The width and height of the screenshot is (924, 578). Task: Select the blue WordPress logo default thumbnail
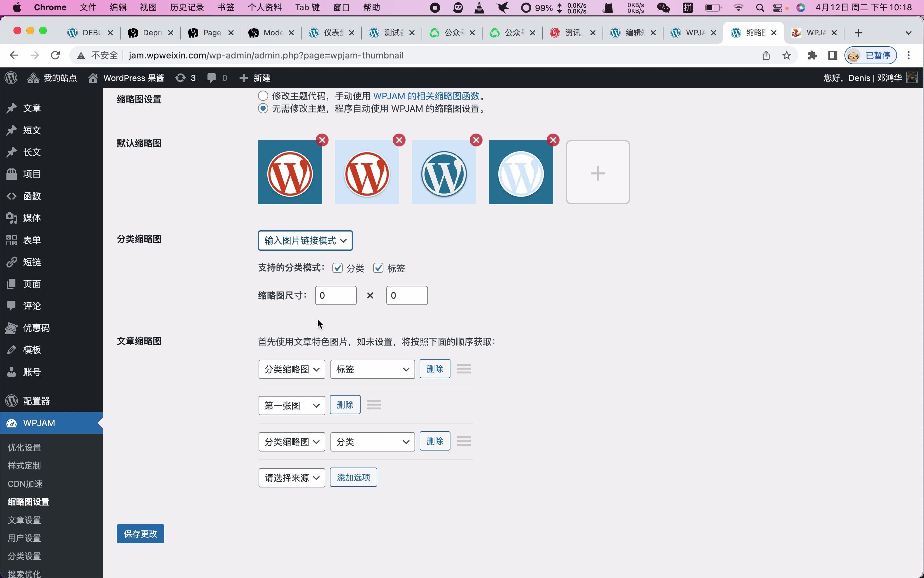point(444,172)
